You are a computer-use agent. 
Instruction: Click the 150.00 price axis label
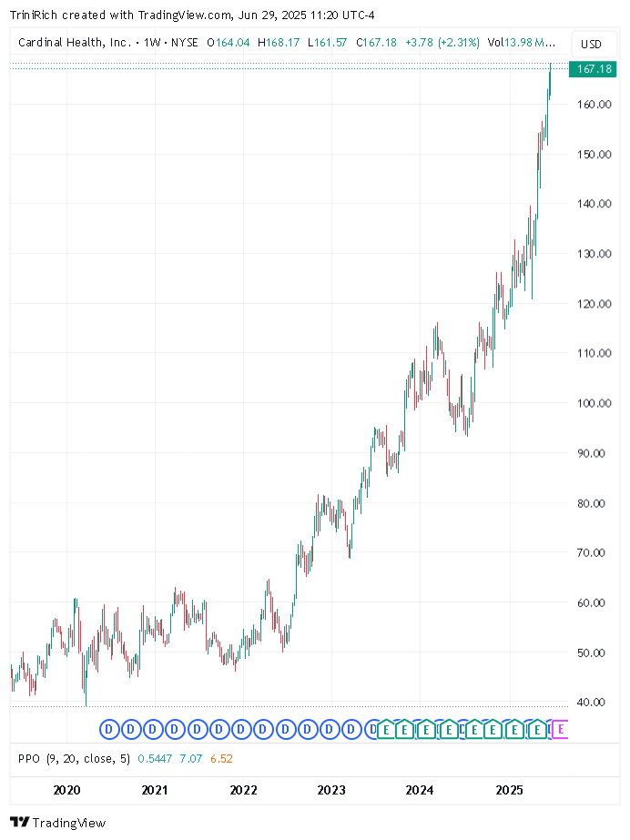point(594,155)
